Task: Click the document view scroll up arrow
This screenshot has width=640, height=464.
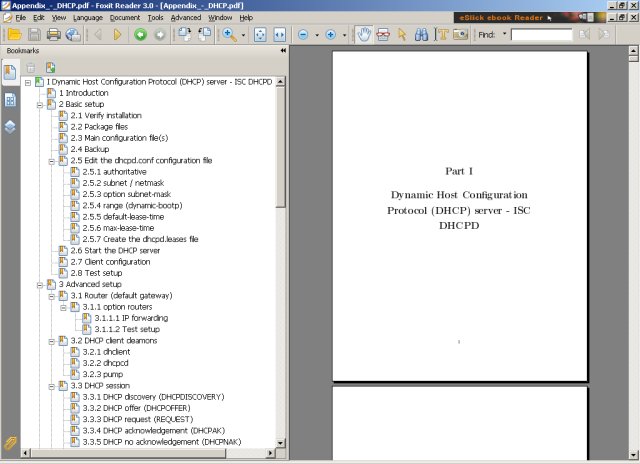Action: 633,51
